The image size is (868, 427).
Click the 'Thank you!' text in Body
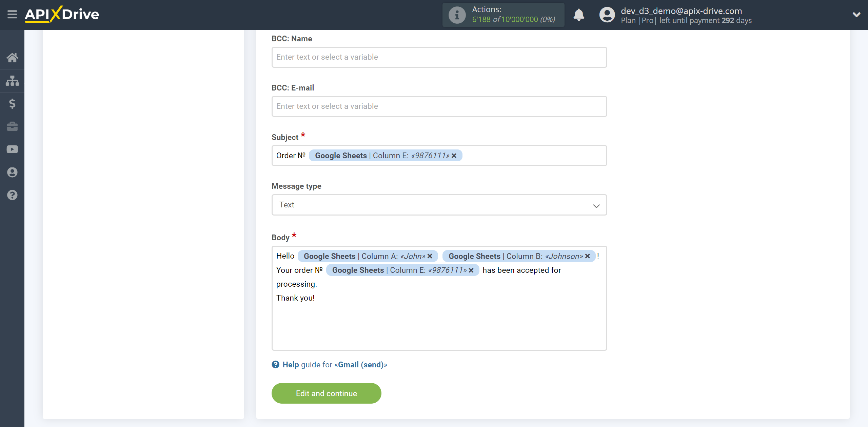295,298
